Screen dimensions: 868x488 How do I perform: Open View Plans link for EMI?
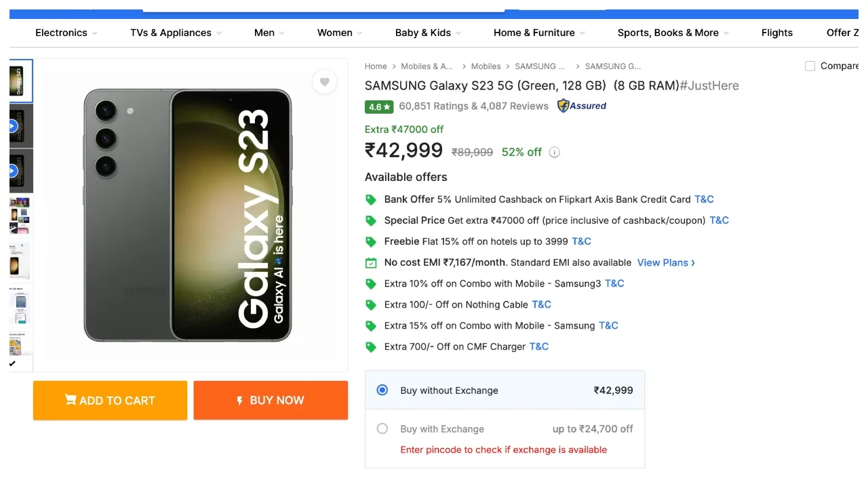point(666,263)
